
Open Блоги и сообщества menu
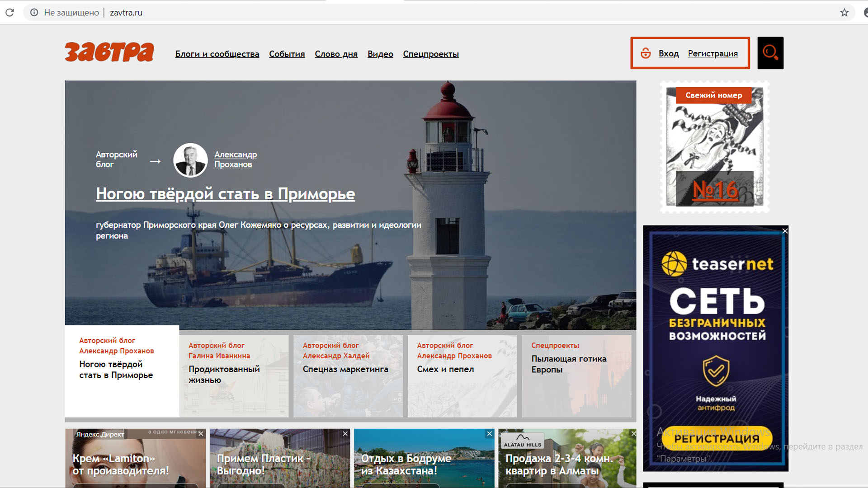(217, 54)
